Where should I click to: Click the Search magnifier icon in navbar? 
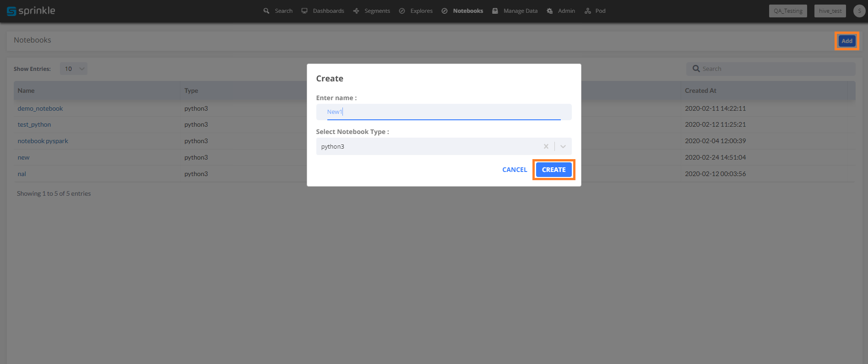click(266, 11)
